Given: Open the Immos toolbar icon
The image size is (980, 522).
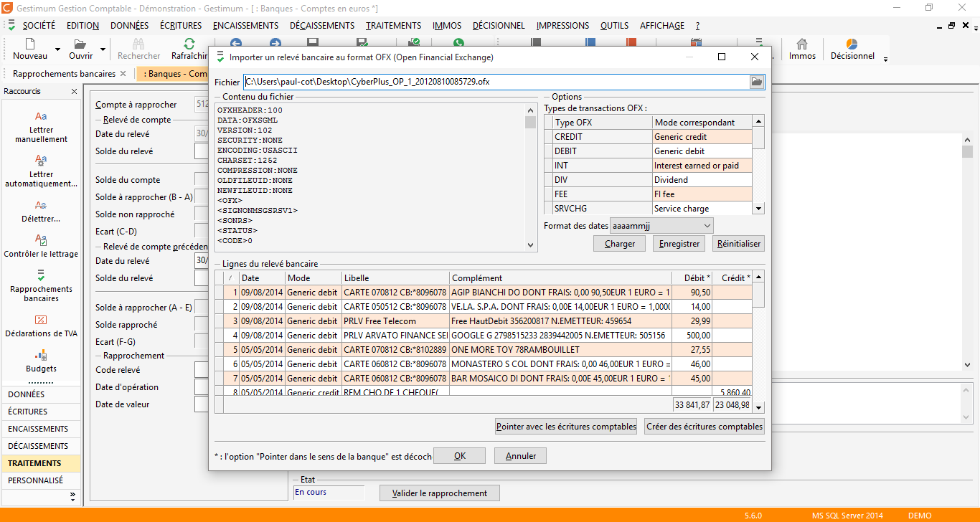Looking at the screenshot, I should tap(802, 44).
